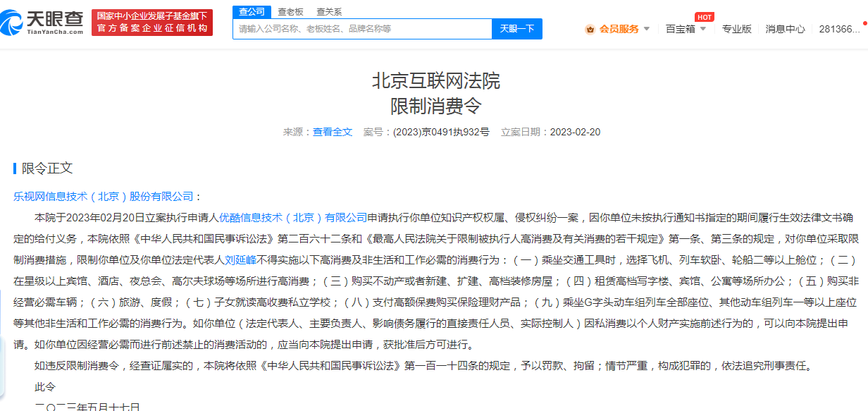Focus the company name search box
Screen dimensions: 868x411
(x=362, y=29)
